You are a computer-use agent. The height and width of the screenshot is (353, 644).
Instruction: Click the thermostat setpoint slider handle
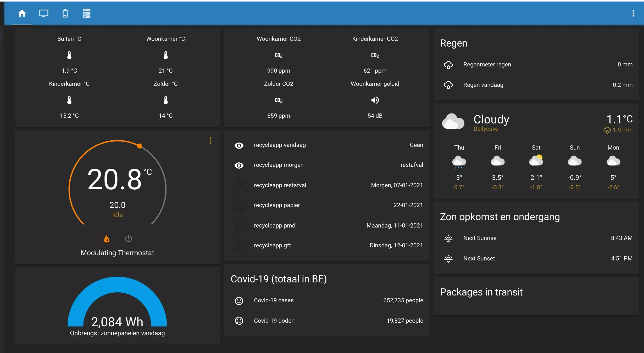[x=140, y=146]
